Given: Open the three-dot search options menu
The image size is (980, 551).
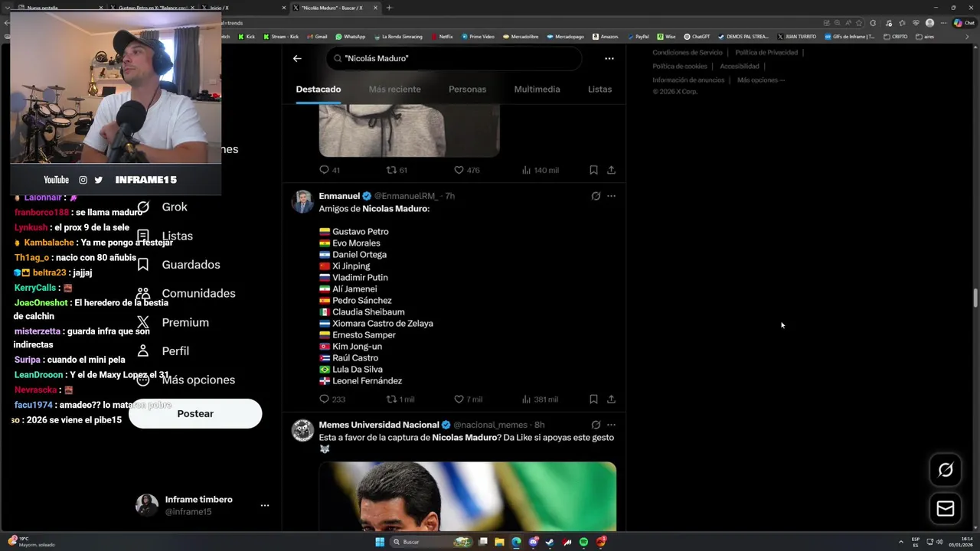Looking at the screenshot, I should 609,58.
